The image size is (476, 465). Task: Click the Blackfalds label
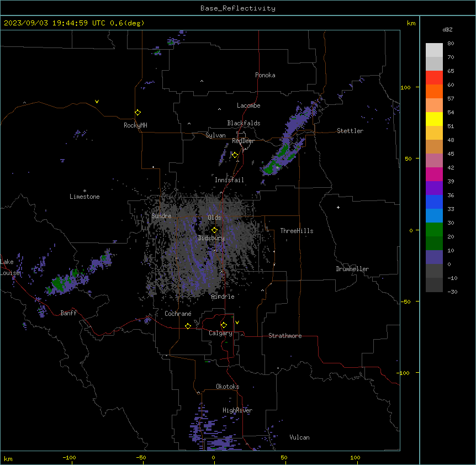tap(244, 123)
